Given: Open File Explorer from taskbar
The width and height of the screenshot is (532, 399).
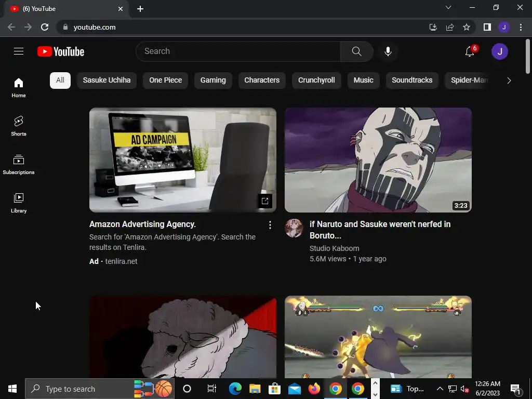Looking at the screenshot, I should tap(255, 389).
